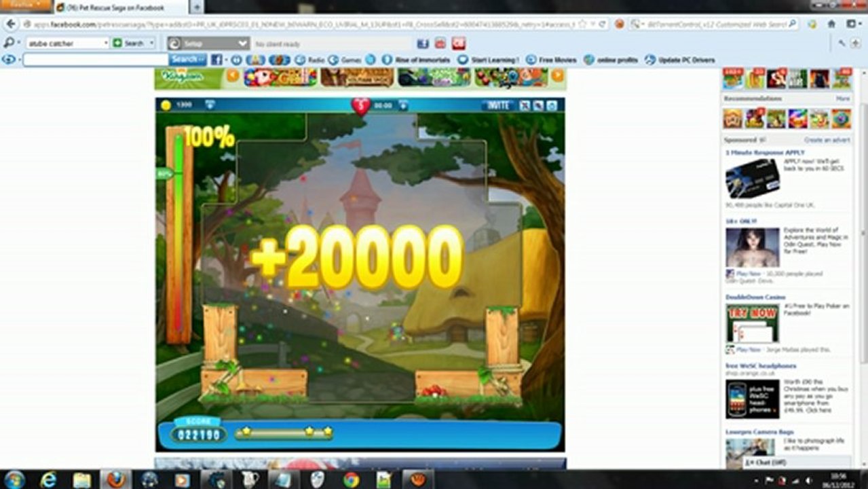This screenshot has width=868, height=489.
Task: Click the 'Create an advert' link
Action: tap(828, 139)
